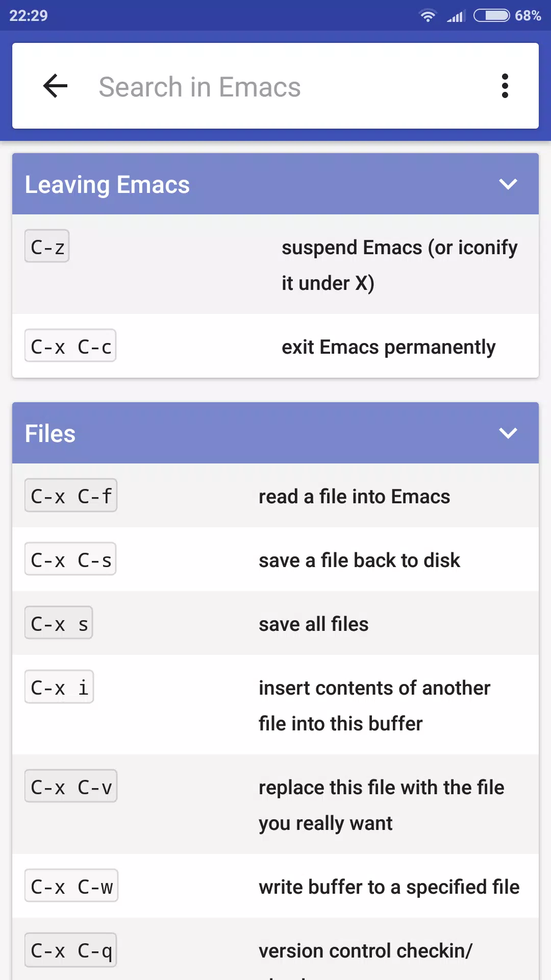
Task: Tap the Wi-Fi status icon
Action: tap(428, 15)
